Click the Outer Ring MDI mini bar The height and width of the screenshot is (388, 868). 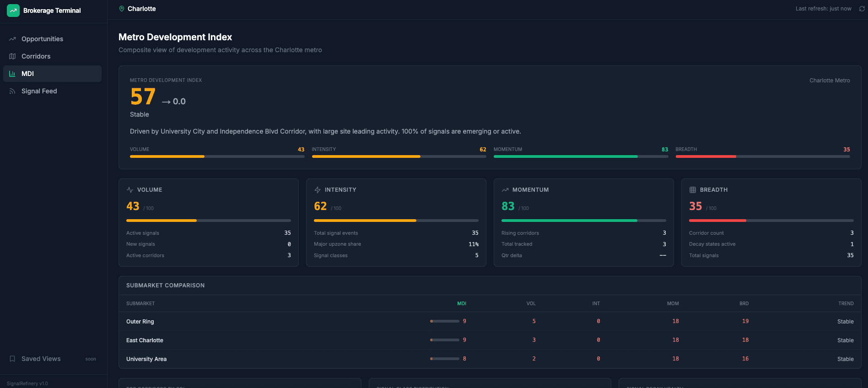(445, 321)
